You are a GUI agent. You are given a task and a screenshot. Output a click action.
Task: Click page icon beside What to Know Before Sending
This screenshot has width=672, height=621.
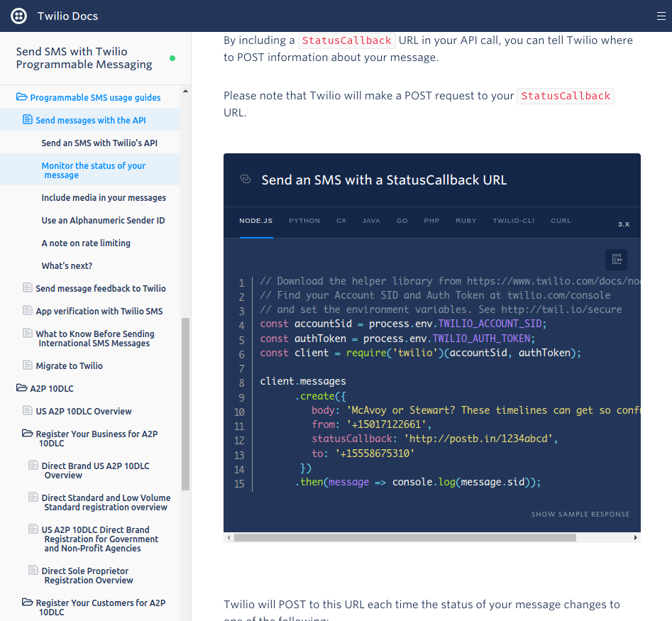(x=28, y=333)
